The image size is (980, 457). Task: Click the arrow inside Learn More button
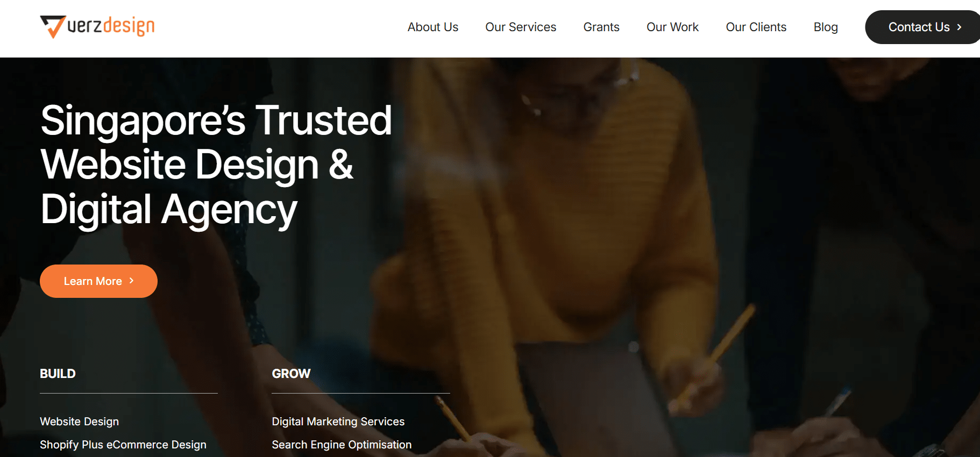[x=131, y=281]
